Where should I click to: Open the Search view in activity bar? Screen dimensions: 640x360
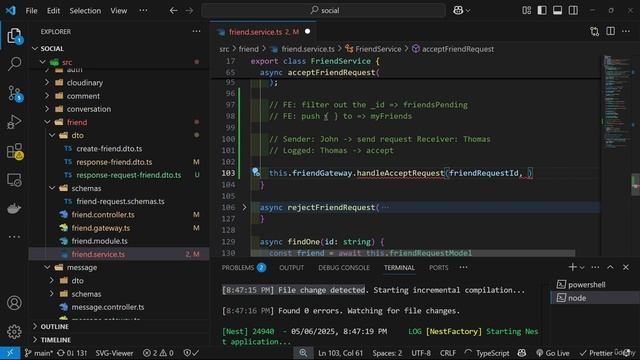click(x=14, y=64)
